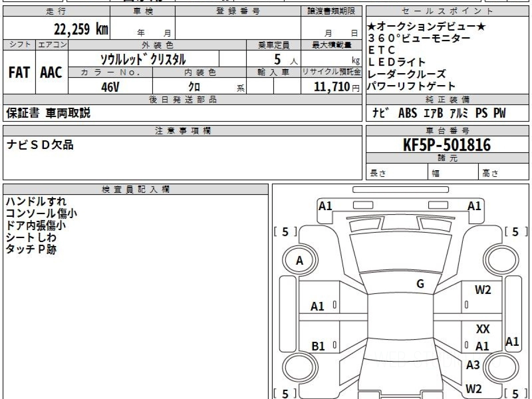
Task: Click the 検査員記入欄 header
Action: (x=136, y=189)
